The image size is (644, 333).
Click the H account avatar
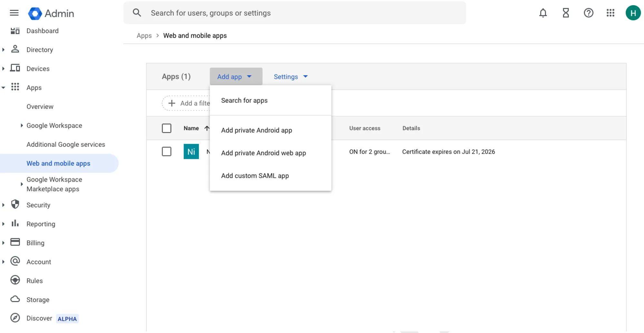[633, 13]
